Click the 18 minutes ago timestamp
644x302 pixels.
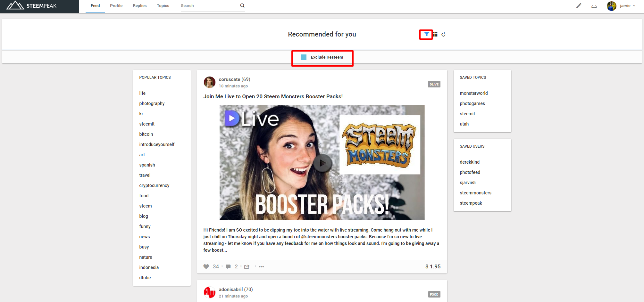click(x=233, y=86)
